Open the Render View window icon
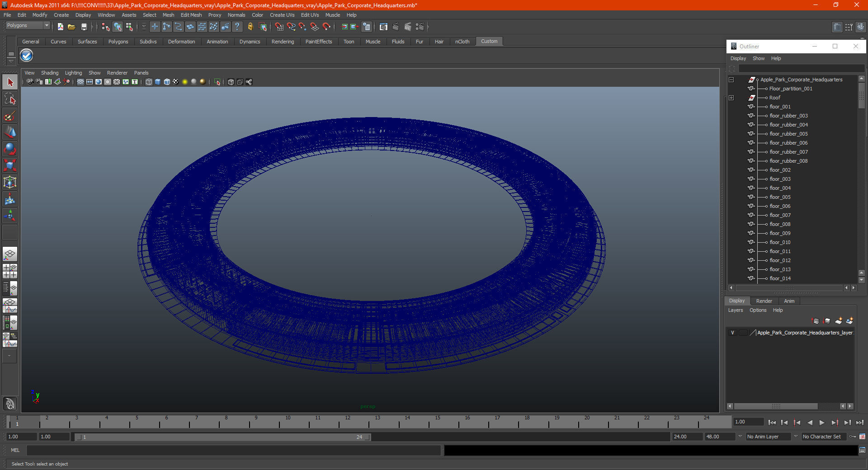 click(383, 27)
